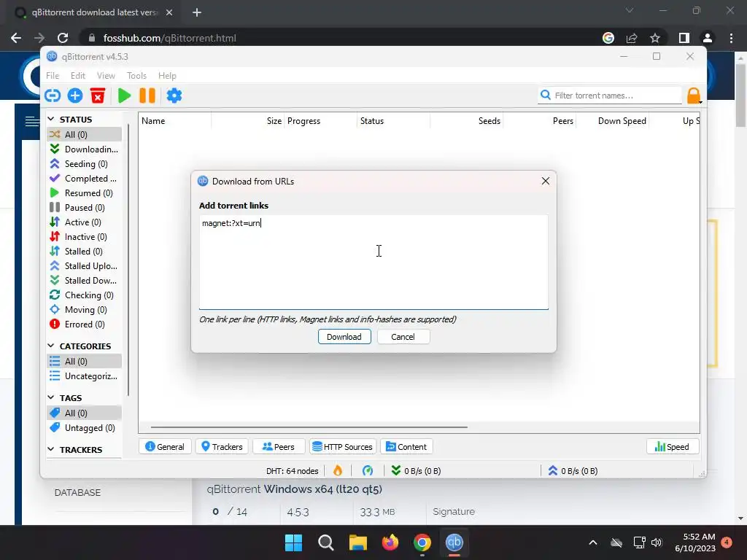The height and width of the screenshot is (560, 747).
Task: Click the upload speed 0 B/s indicator
Action: point(573,471)
